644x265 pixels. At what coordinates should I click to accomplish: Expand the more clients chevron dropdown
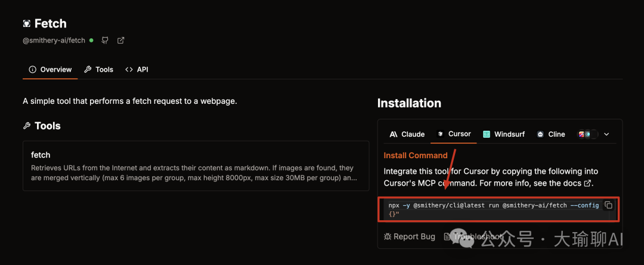606,134
